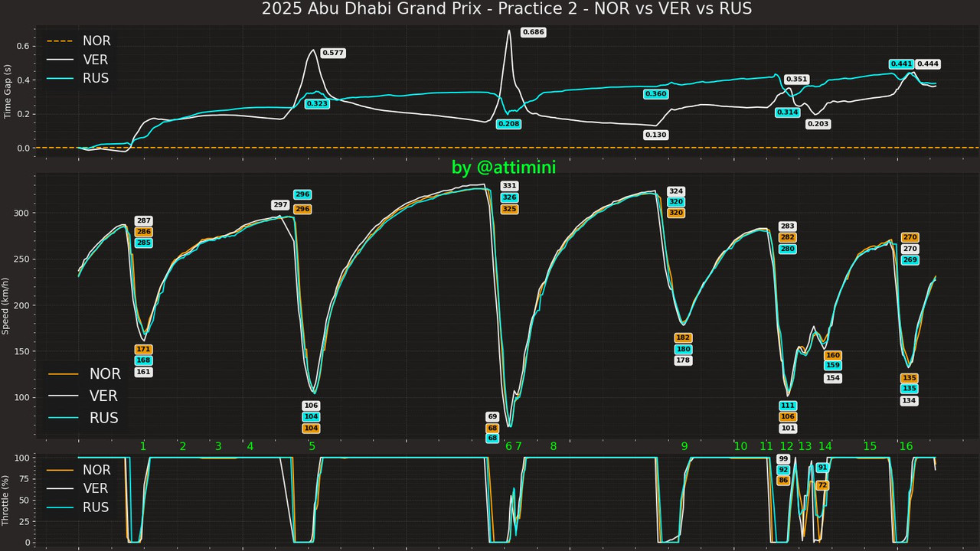Select the VER entry in the Speed legend
The width and height of the screenshot is (980, 551).
[83, 396]
